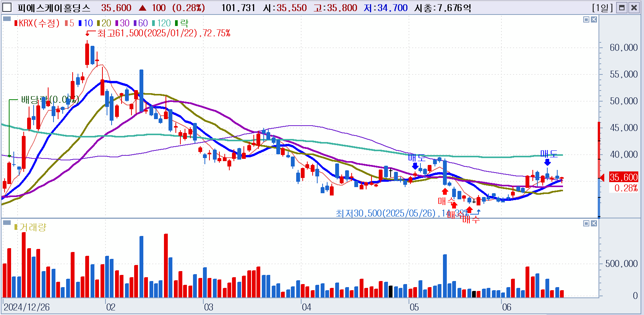This screenshot has width=644, height=315.
Task: Maximize the price chart panel
Action: 586,19
